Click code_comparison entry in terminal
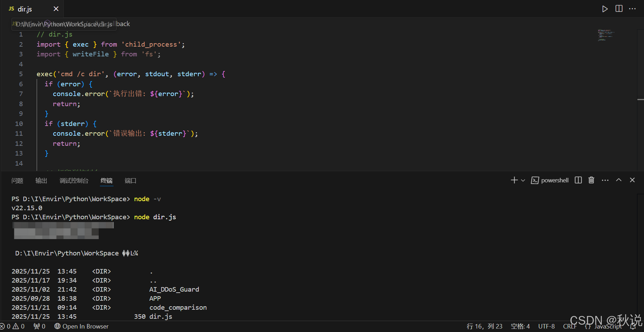Viewport: 644px width, 332px height. point(178,308)
